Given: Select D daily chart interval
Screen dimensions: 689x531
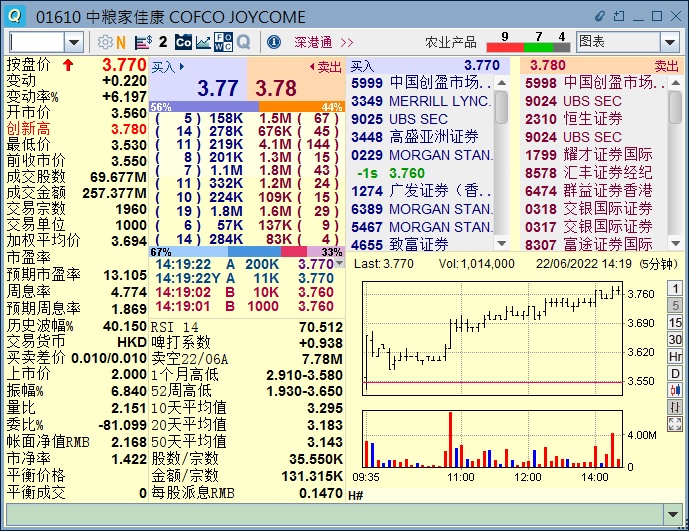Looking at the screenshot, I should point(675,373).
